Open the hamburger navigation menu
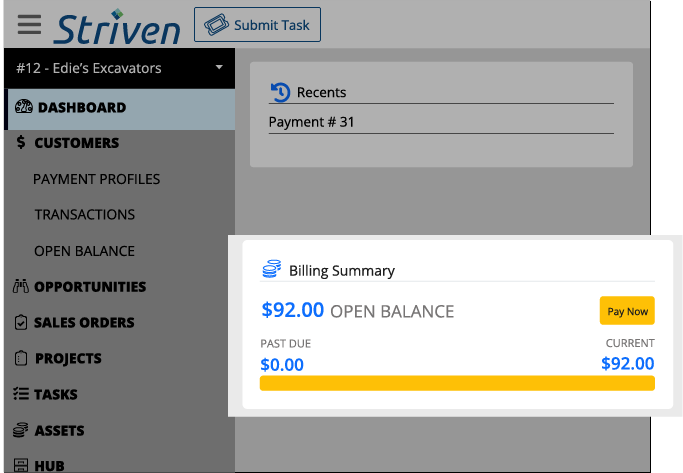The width and height of the screenshot is (683, 473). 29,24
